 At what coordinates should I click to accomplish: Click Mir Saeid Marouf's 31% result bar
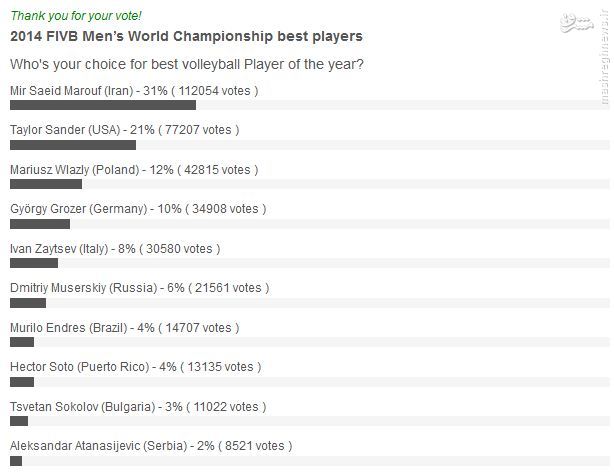coord(102,105)
